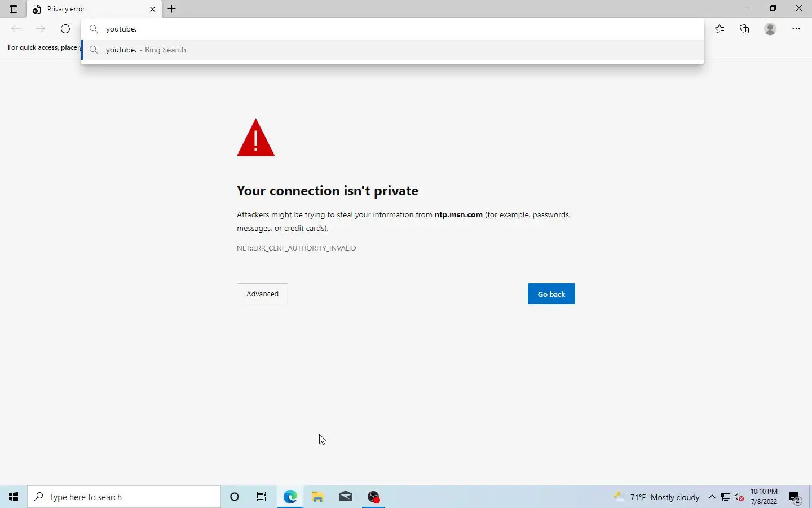Image resolution: width=812 pixels, height=508 pixels.
Task: Click 'For quick access' favorites bar text
Action: (x=44, y=47)
